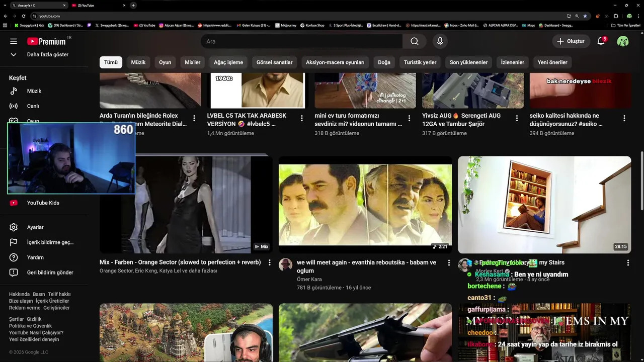Click the Ara search input field

(x=301, y=41)
